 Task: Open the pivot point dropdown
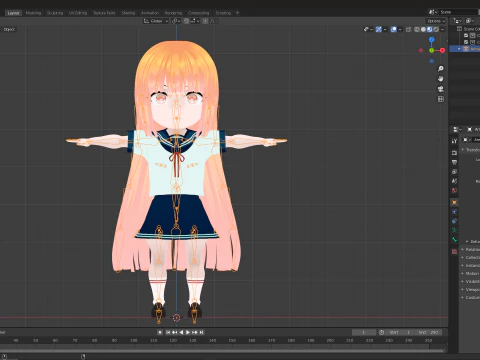[x=176, y=21]
